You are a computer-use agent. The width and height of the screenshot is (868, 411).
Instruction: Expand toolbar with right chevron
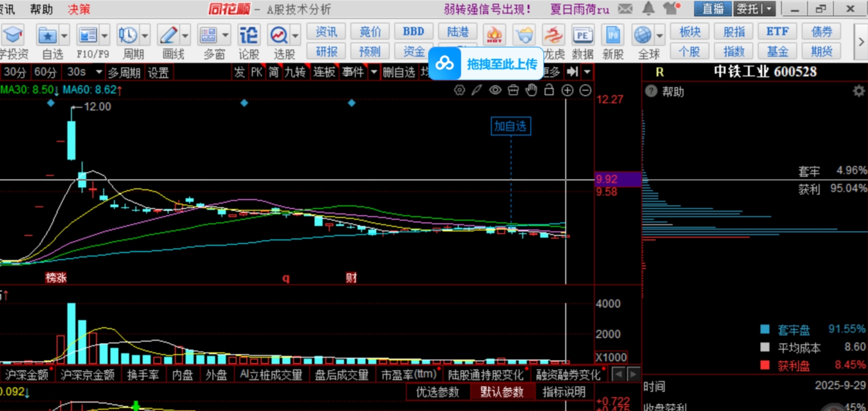[861, 41]
